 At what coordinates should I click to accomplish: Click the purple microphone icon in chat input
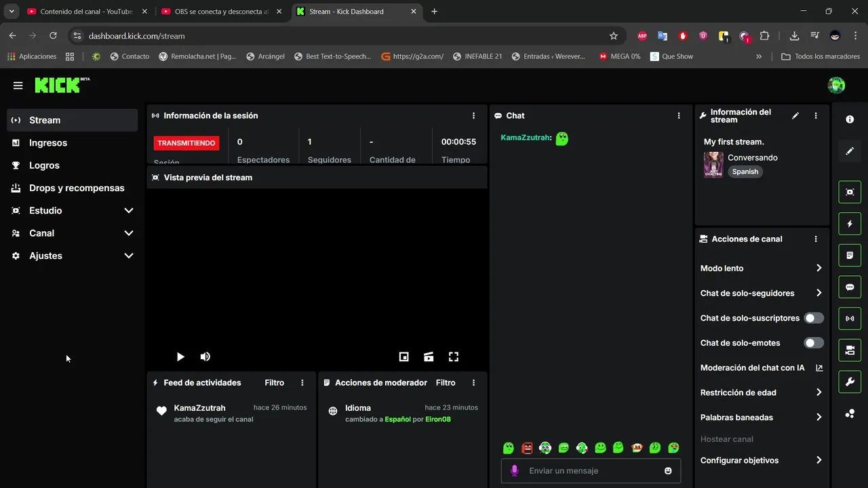(x=514, y=470)
